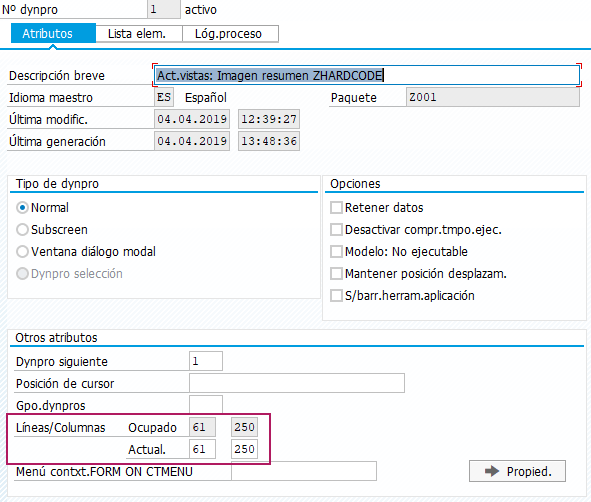Click the Última generación time 13:48:36
This screenshot has height=502, width=591.
point(269,141)
